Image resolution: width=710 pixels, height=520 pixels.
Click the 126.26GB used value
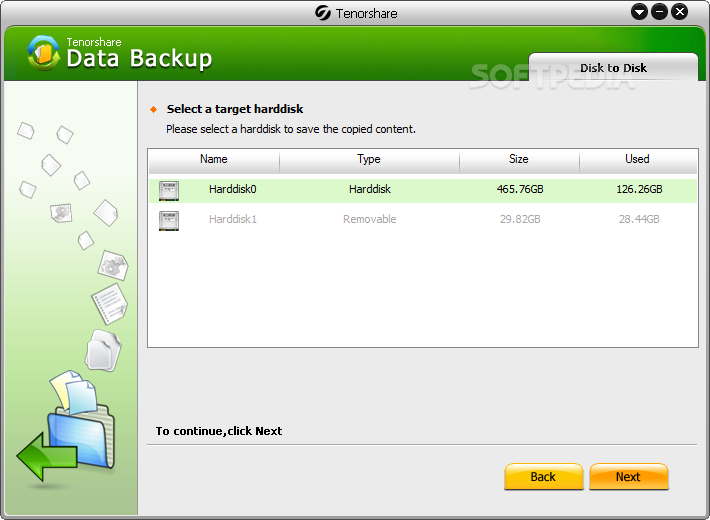click(x=639, y=189)
